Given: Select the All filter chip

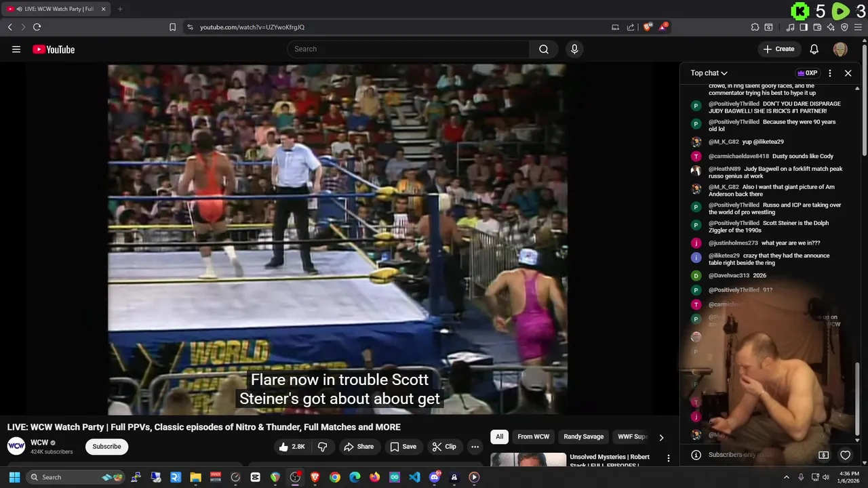Looking at the screenshot, I should click(x=499, y=436).
